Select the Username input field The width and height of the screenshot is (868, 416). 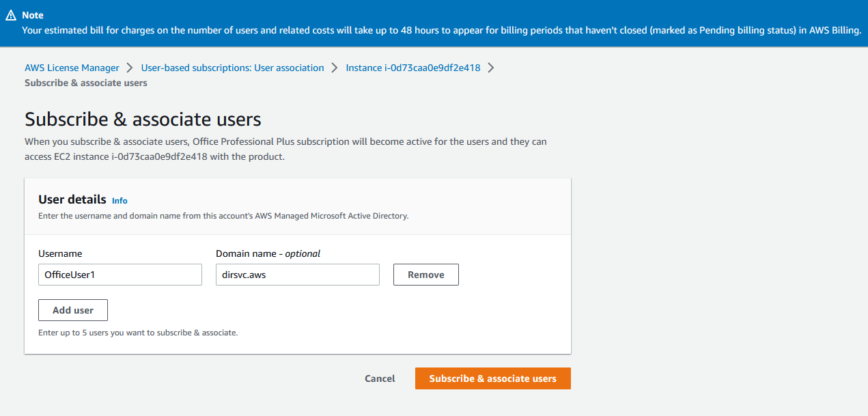click(x=120, y=274)
